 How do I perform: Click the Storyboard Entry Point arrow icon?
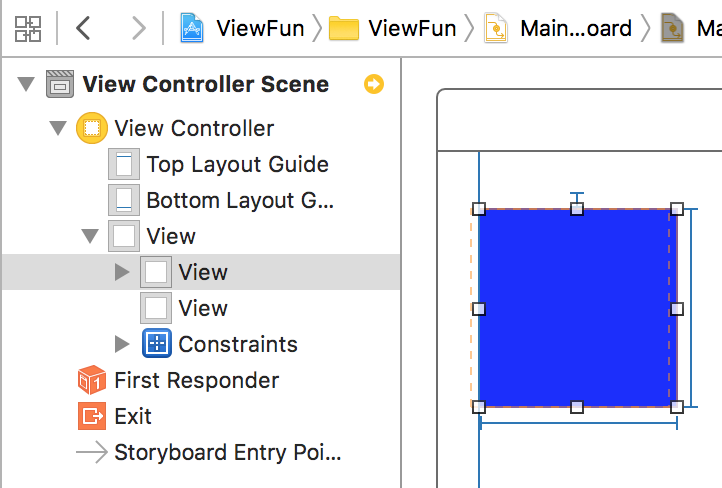coord(92,452)
